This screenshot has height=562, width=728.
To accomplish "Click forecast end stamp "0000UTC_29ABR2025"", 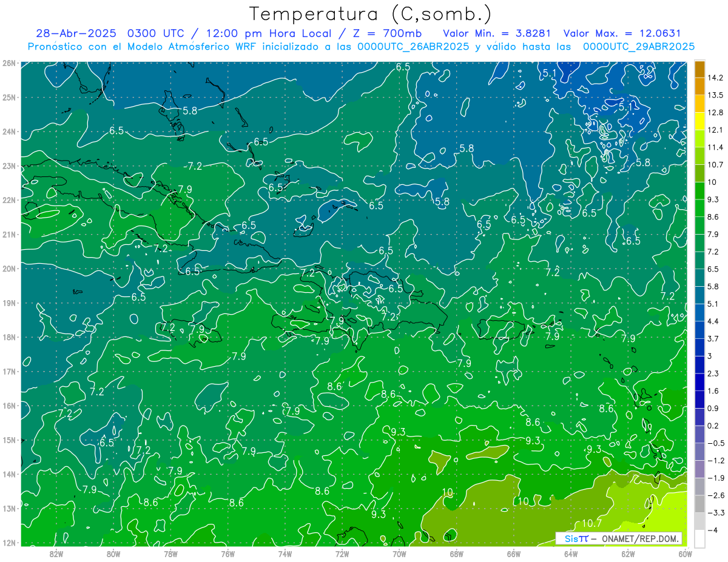I will tap(639, 46).
